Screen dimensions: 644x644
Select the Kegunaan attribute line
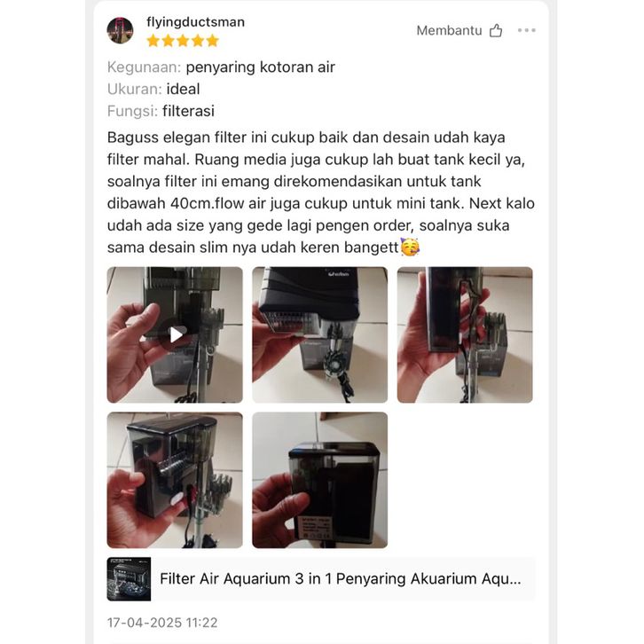click(x=221, y=67)
